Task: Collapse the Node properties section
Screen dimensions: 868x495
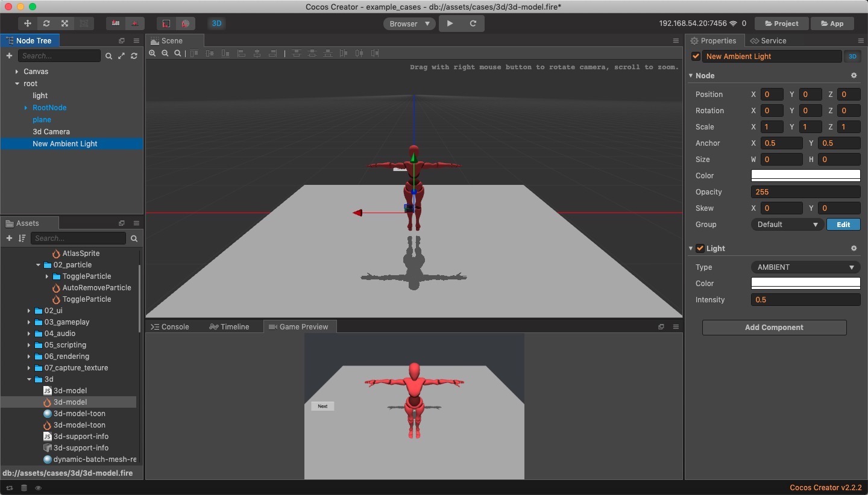Action: 691,76
